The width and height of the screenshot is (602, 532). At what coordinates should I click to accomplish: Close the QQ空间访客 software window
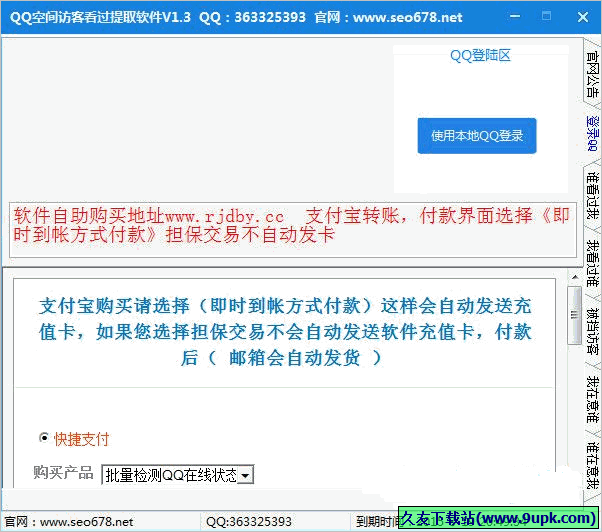coord(583,17)
